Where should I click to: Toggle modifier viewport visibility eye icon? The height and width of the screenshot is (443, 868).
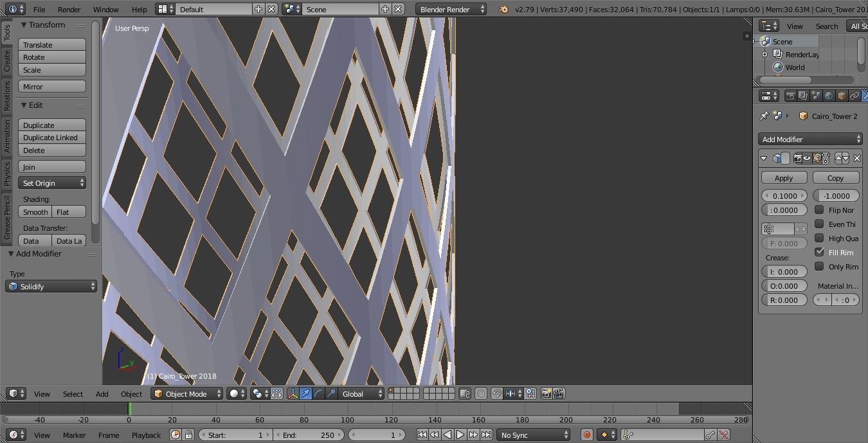tap(807, 158)
